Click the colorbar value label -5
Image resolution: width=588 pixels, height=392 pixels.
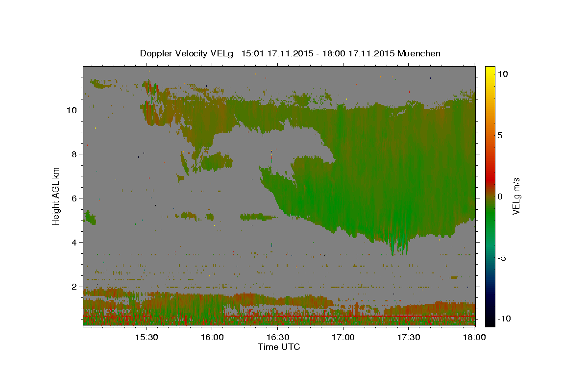click(502, 258)
